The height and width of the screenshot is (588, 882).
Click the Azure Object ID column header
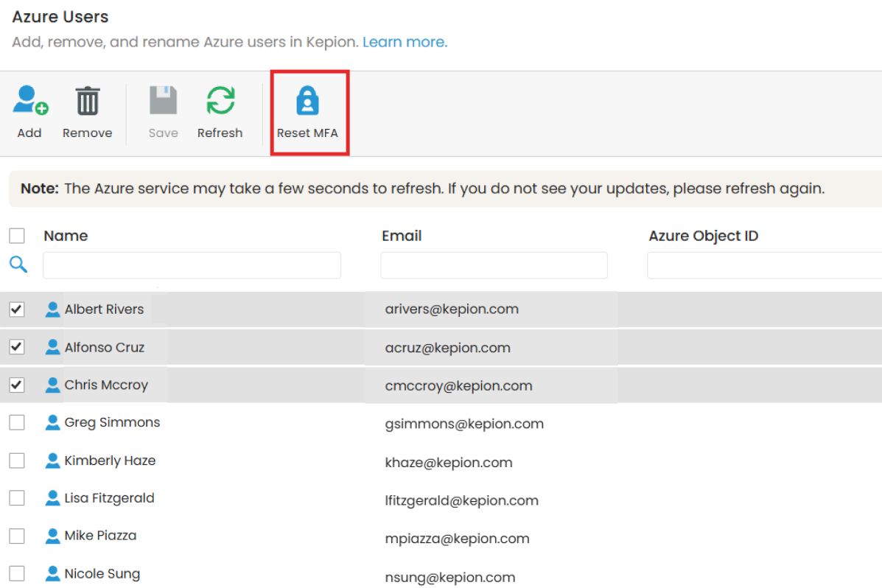pos(703,236)
